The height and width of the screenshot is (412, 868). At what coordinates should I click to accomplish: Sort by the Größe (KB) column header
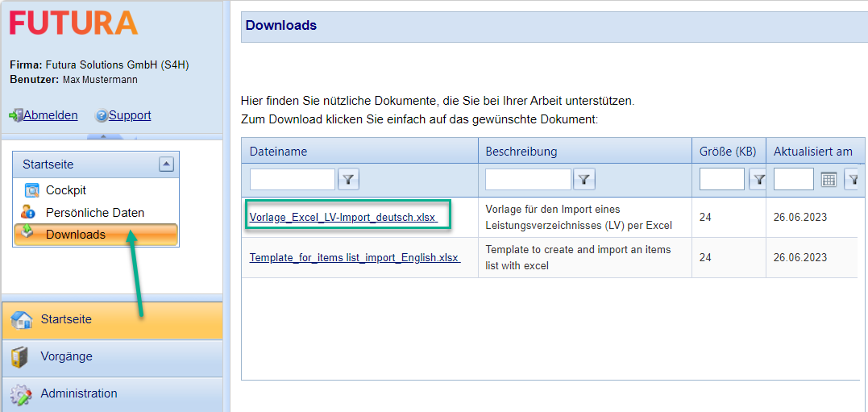coord(728,152)
